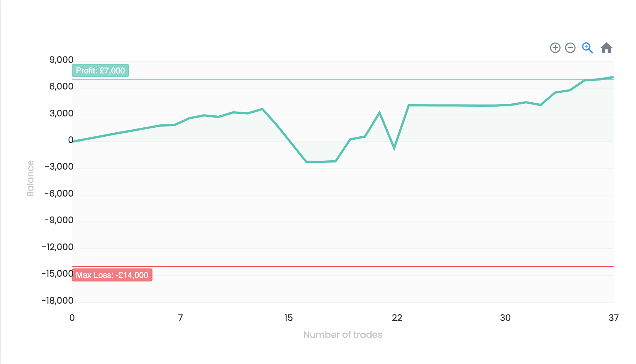Activate the selection zoom magnifier tool
Viewport: 636px width, 364px height.
[587, 48]
